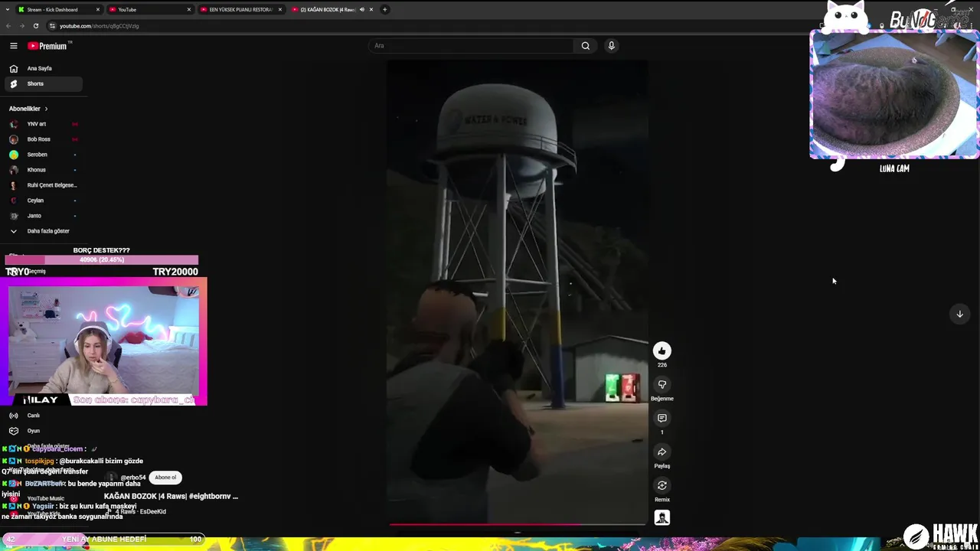This screenshot has height=551, width=980.
Task: Click the magnifier search button
Action: point(586,46)
